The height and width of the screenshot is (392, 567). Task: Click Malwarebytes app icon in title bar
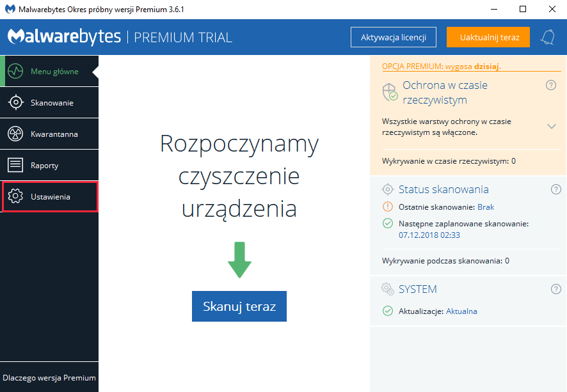point(10,9)
